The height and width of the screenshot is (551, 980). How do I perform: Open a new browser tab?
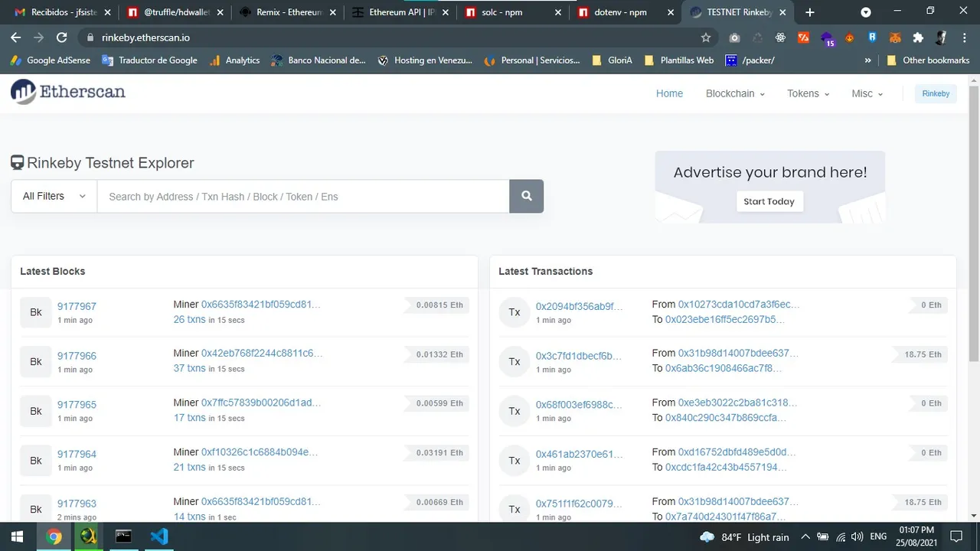click(x=810, y=12)
